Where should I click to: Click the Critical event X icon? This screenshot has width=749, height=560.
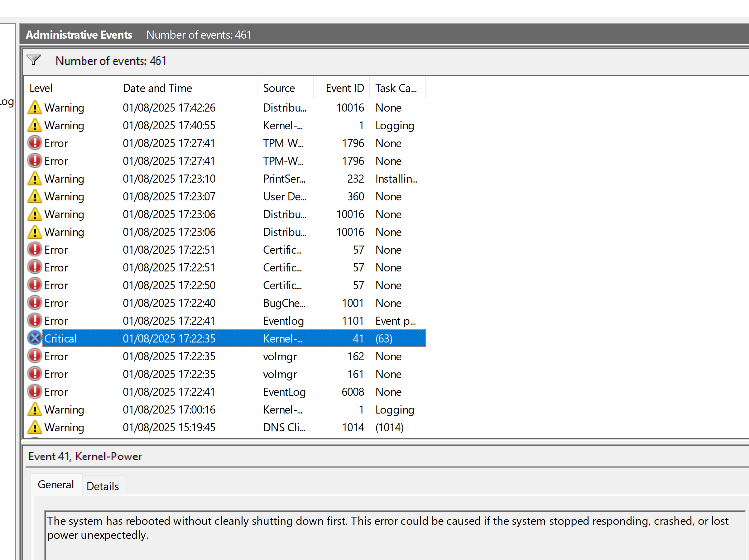point(35,338)
